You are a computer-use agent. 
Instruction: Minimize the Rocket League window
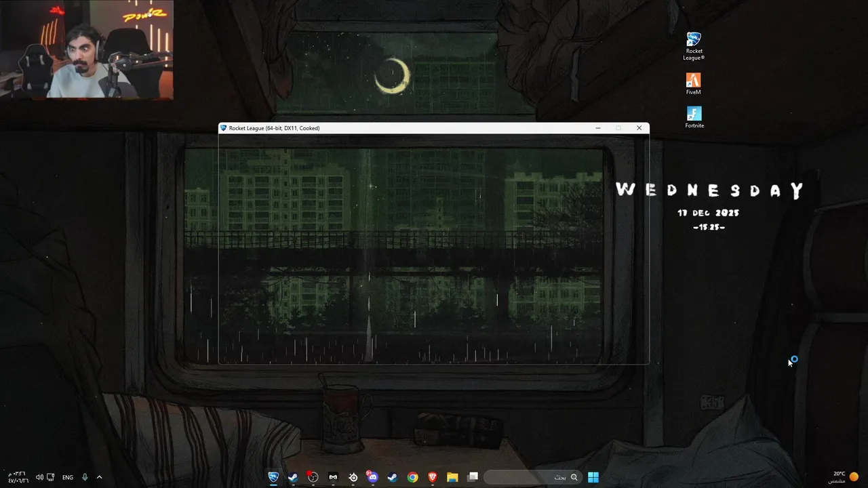point(597,128)
